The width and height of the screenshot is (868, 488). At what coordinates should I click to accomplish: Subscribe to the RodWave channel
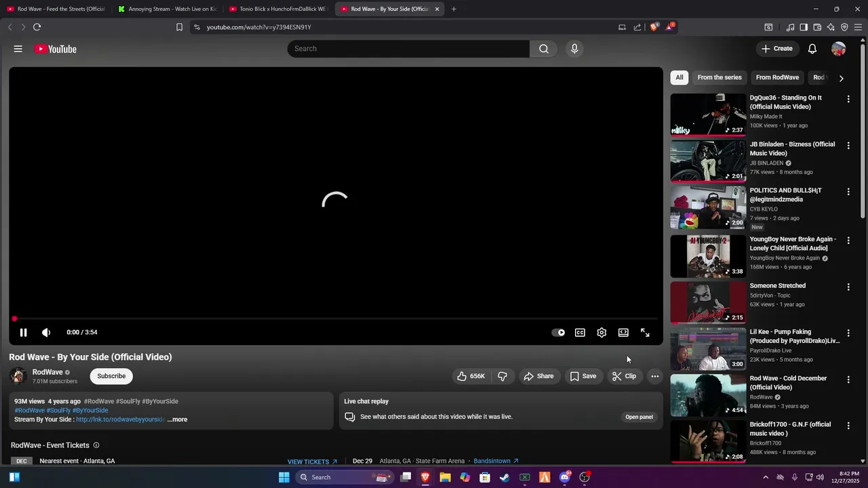111,376
